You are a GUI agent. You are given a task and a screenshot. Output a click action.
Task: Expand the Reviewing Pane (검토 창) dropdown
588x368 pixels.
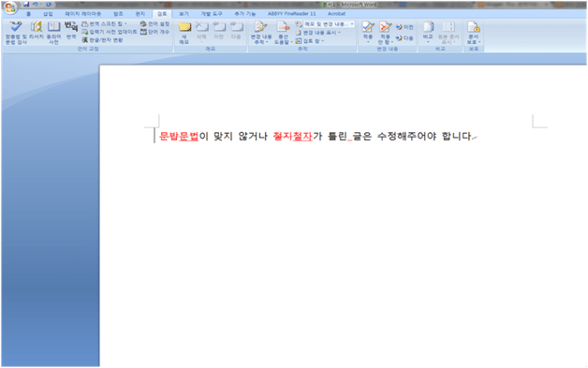pyautogui.click(x=309, y=41)
